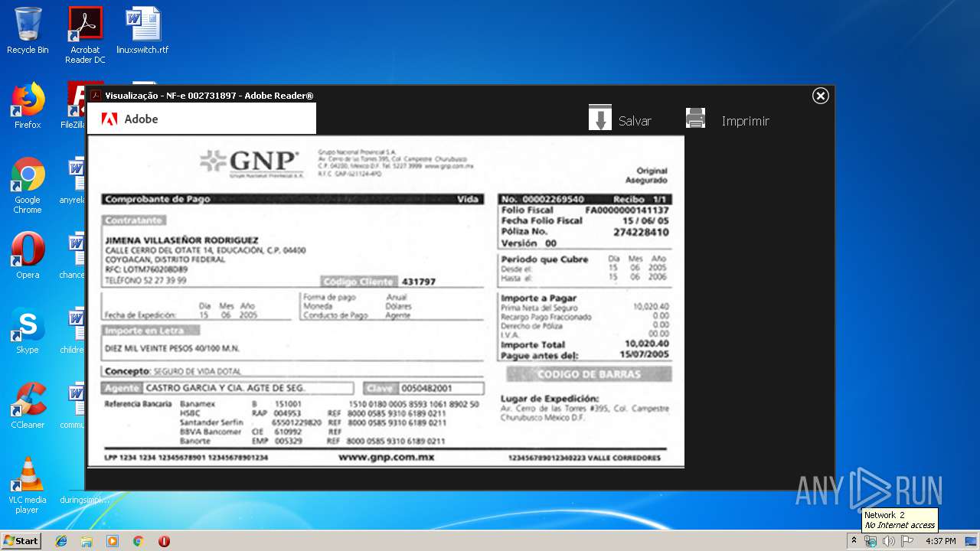Launch the VLC media player shortcut
Image resolution: width=980 pixels, height=551 pixels.
[x=28, y=485]
